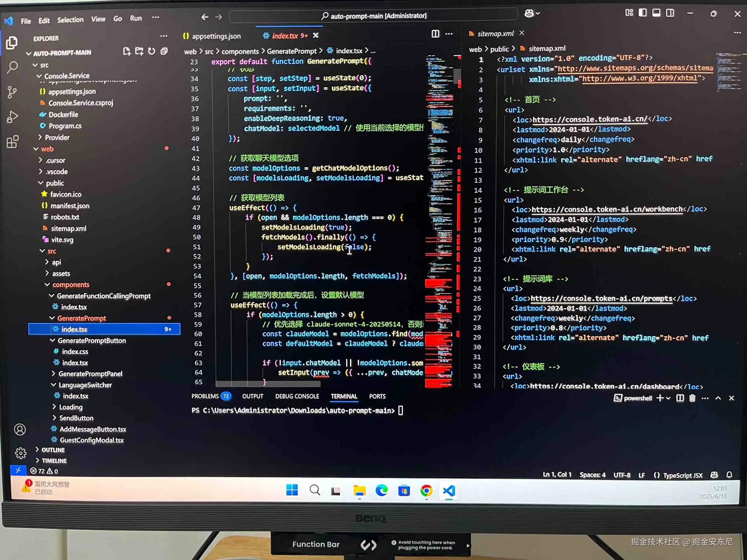Click the errors and warnings count in status bar
The width and height of the screenshot is (747, 560).
click(x=44, y=471)
